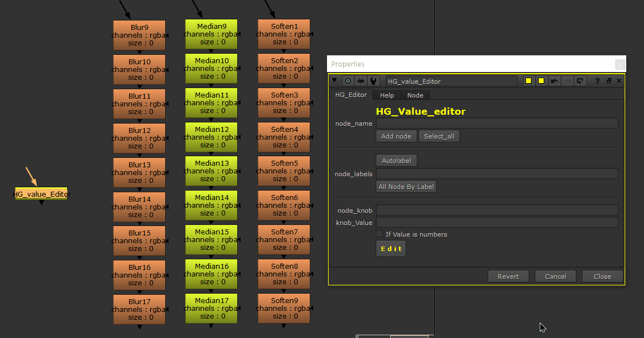Open help using the question mark icon
Screen dimensions: 644x338
tap(597, 80)
